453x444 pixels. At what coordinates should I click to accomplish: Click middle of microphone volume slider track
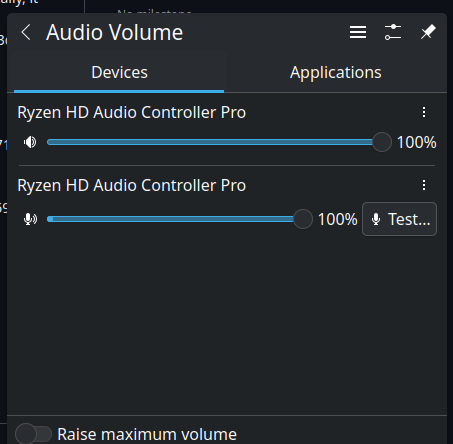tap(171, 219)
